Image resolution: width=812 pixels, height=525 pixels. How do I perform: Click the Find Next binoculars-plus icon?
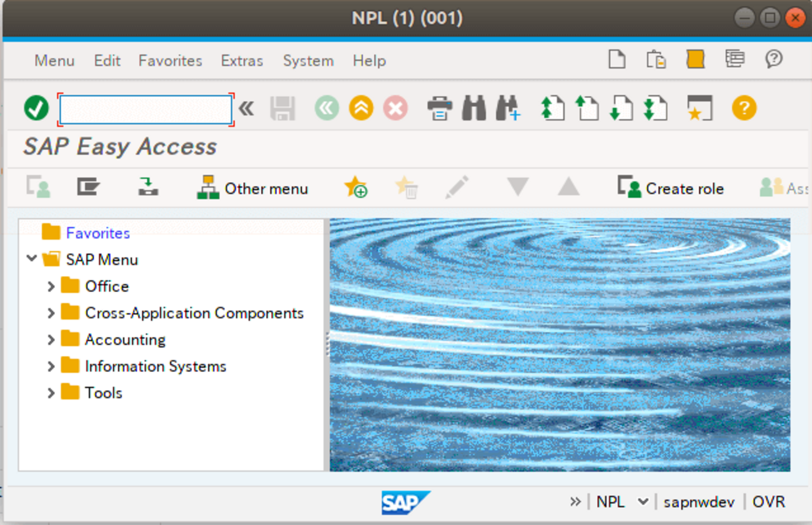tap(508, 109)
